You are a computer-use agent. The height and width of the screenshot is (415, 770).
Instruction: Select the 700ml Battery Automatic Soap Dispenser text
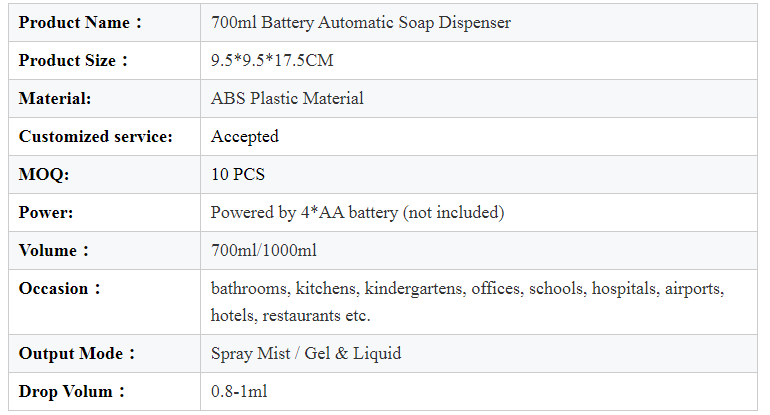point(361,23)
